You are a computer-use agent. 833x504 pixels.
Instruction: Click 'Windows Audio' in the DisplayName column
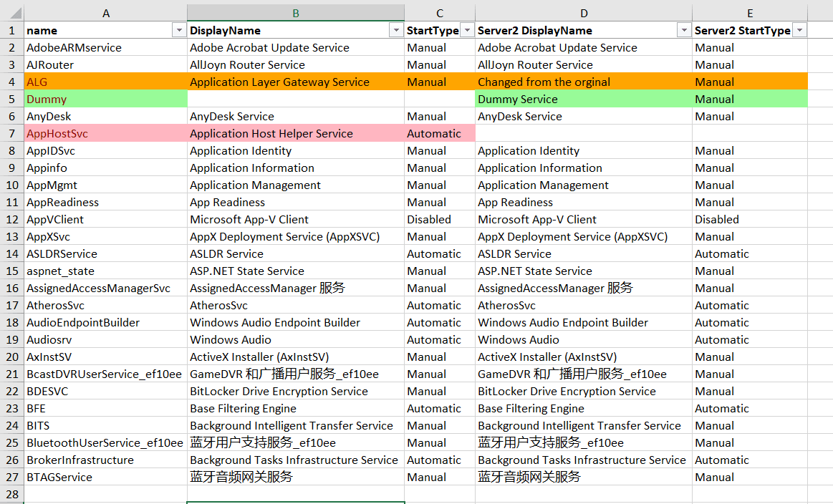(x=296, y=340)
